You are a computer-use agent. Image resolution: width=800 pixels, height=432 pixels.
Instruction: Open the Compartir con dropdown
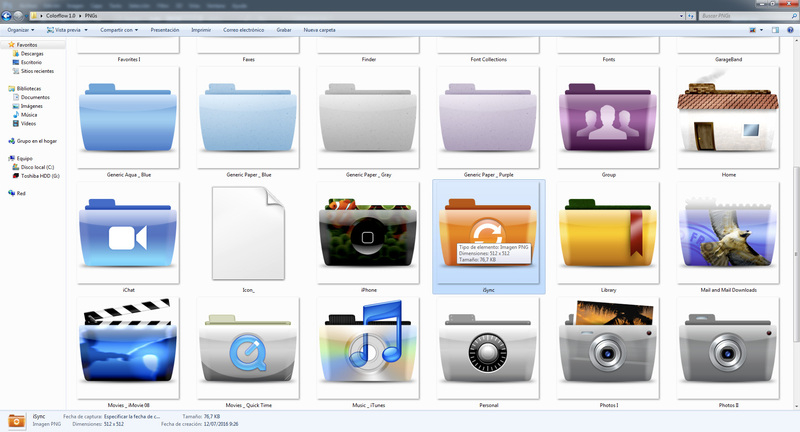119,30
